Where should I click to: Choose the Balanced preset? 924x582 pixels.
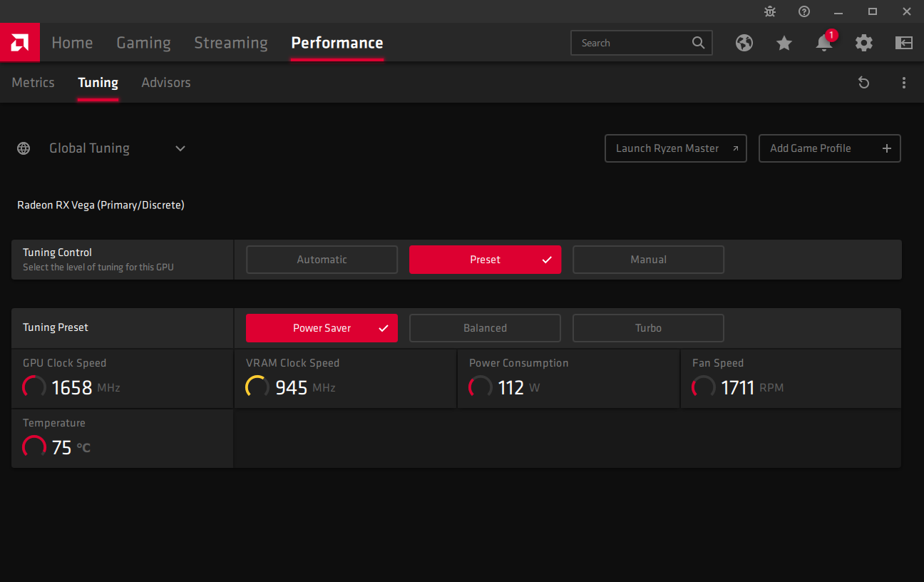coord(485,328)
